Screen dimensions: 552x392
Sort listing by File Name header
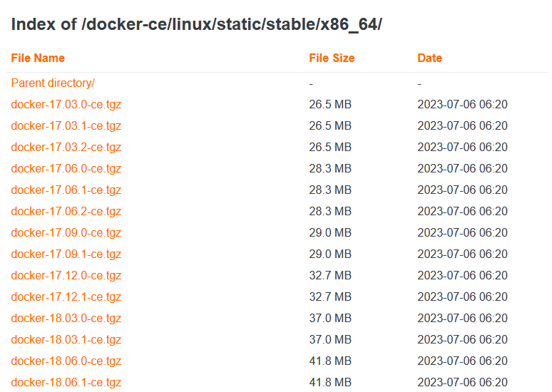tap(38, 58)
